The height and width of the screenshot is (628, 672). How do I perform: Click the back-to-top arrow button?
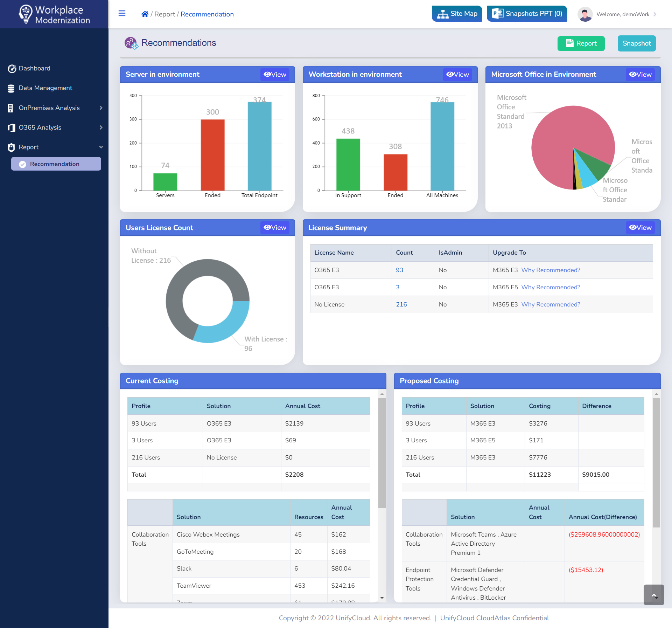coord(654,595)
